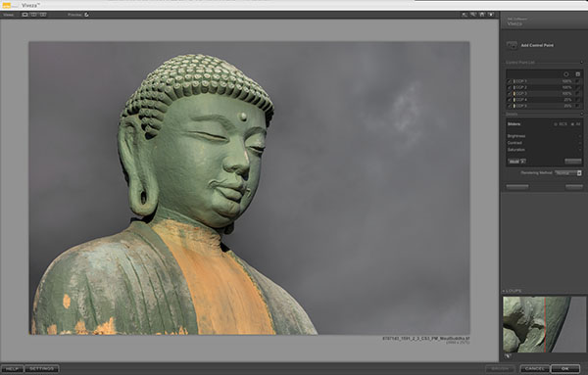Collapse the Control Point List section
This screenshot has width=588, height=375.
click(581, 63)
